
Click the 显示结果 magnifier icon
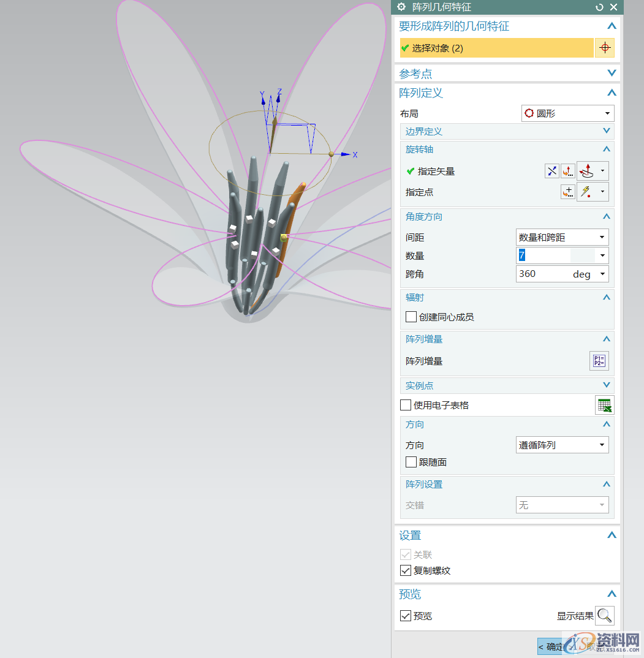604,615
